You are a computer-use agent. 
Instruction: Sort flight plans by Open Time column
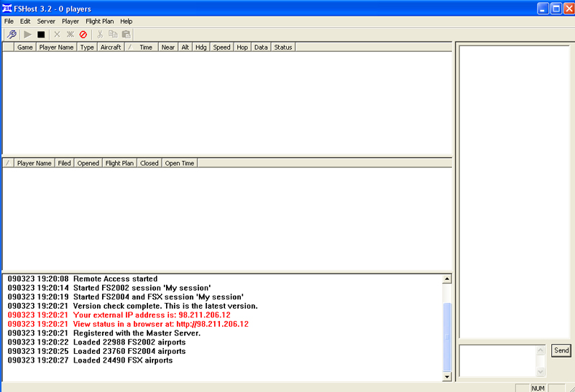(180, 163)
